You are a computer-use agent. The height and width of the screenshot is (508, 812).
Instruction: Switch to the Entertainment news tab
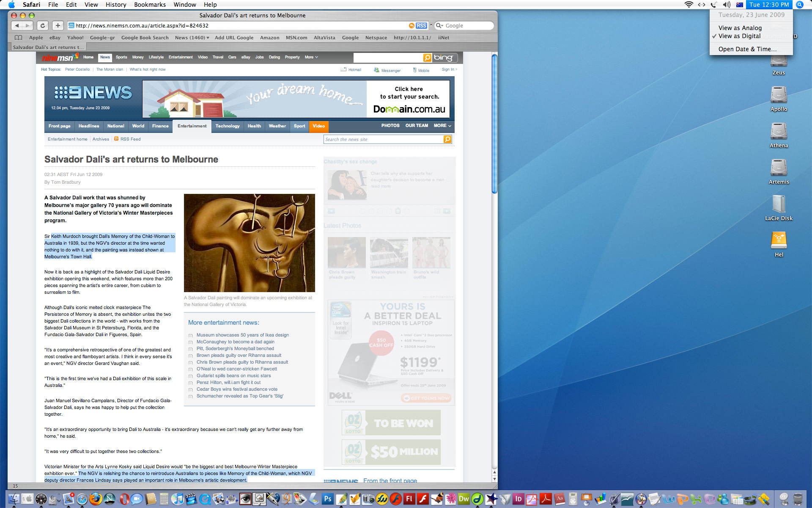click(192, 126)
